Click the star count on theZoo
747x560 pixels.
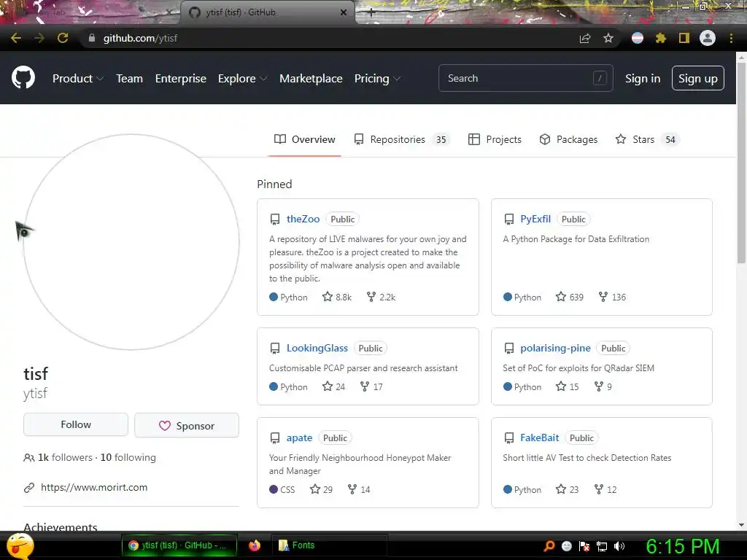[x=337, y=297]
